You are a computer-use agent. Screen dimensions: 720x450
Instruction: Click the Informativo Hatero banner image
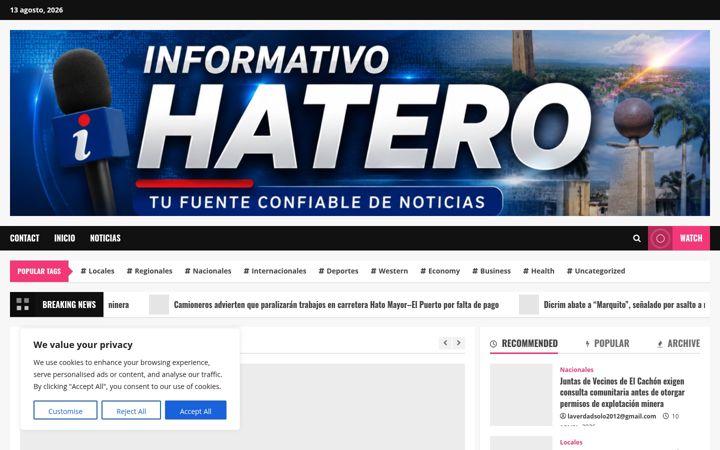[360, 123]
